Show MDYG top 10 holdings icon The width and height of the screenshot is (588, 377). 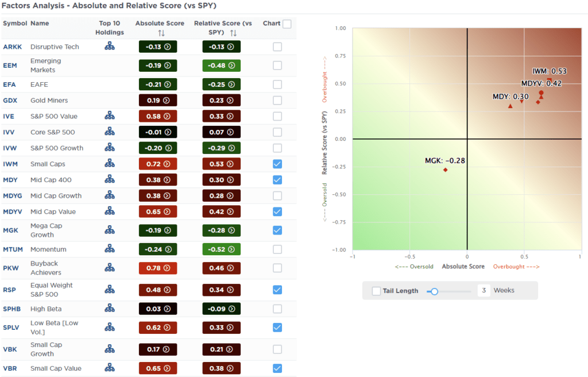click(x=110, y=195)
